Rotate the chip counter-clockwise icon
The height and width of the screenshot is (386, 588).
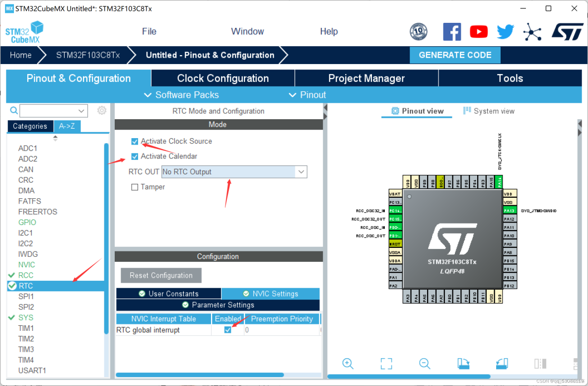tap(502, 364)
